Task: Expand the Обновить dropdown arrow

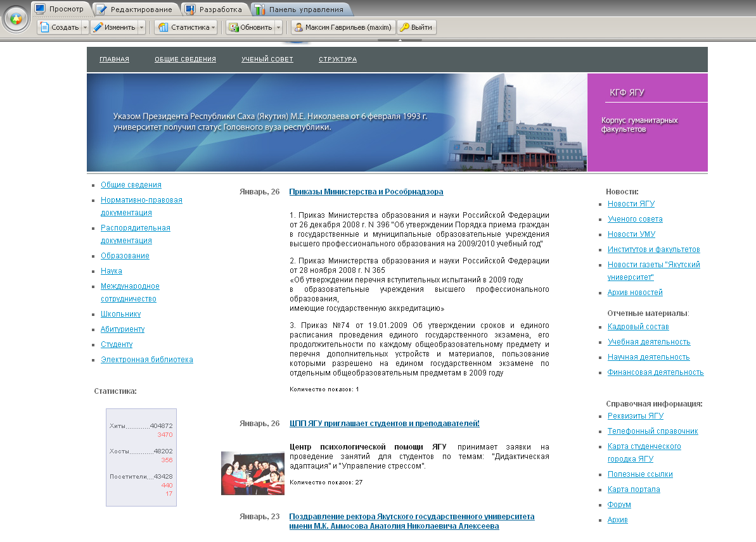Action: (278, 27)
